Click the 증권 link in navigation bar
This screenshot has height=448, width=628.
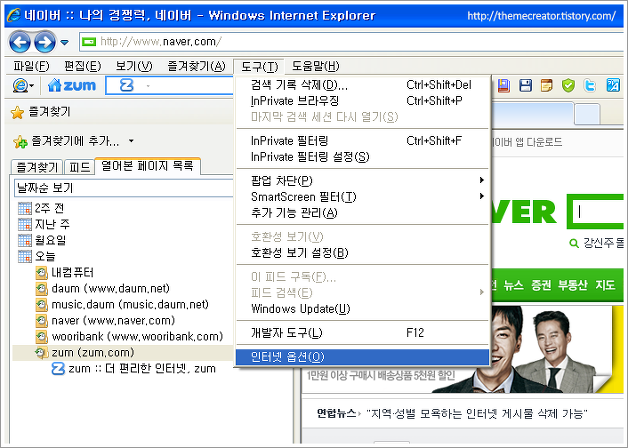coord(541,285)
